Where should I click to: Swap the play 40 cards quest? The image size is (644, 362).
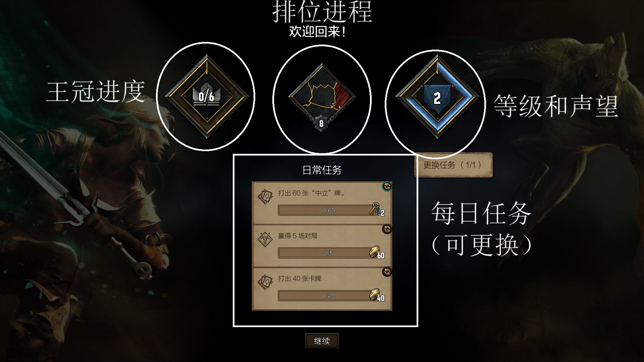pos(387,272)
